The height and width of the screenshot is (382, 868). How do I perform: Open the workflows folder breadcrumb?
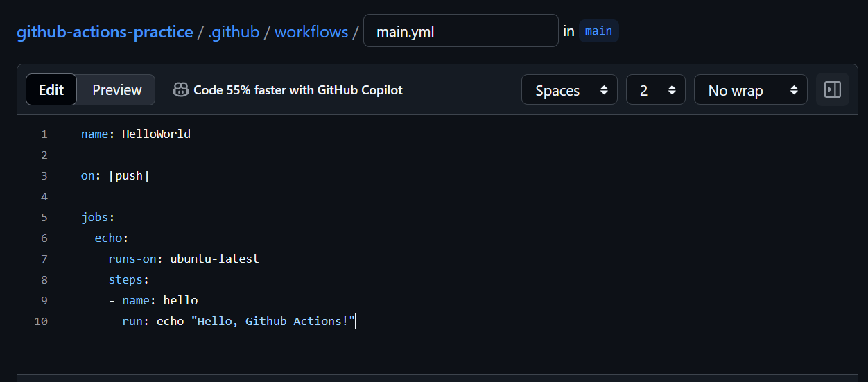point(311,32)
